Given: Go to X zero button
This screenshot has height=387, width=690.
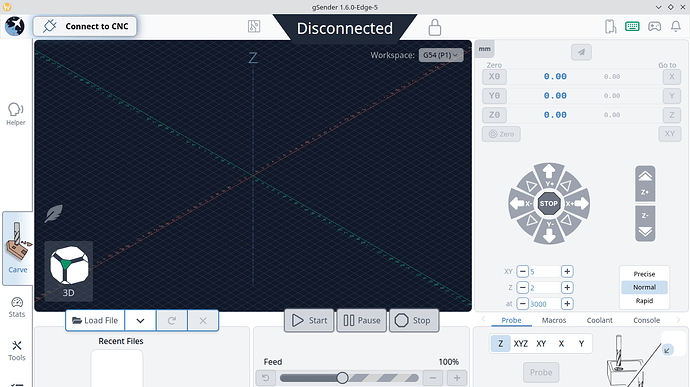Looking at the screenshot, I should click(672, 77).
